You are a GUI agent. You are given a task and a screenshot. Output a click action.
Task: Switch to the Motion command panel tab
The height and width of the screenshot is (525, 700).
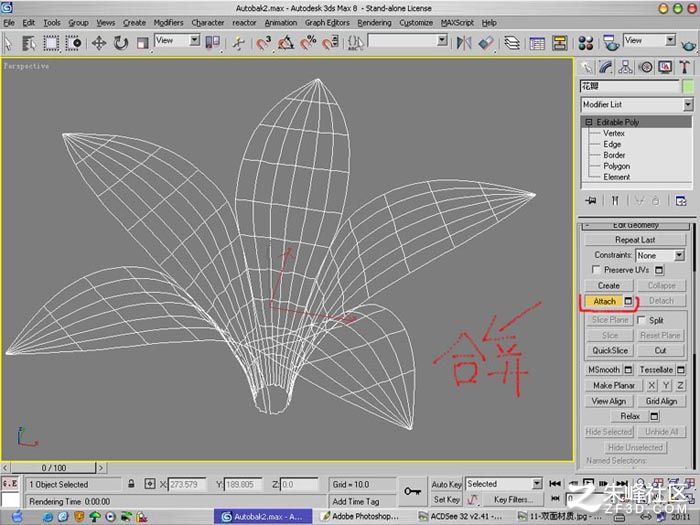point(646,67)
